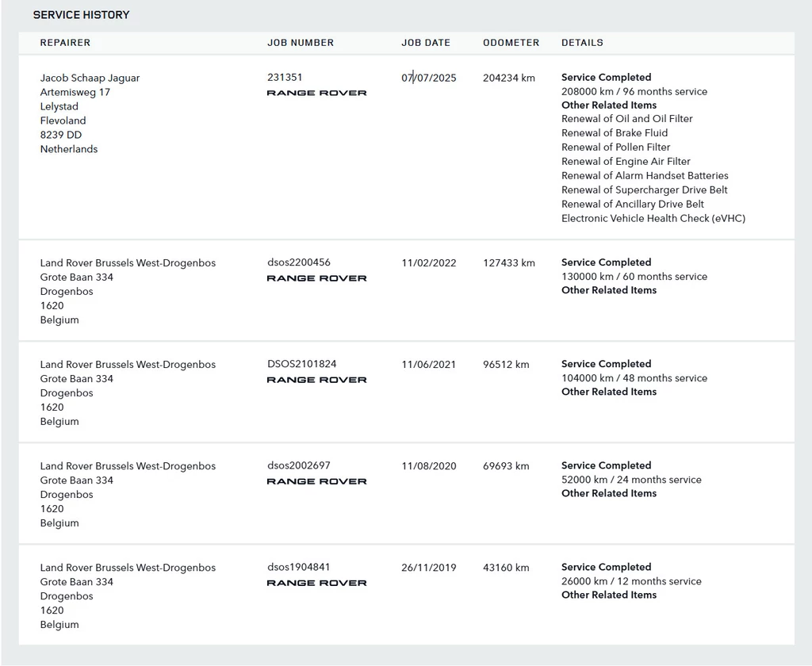Click the Electronic Vehicle Health Check (eVHC) entry
812x666 pixels.
653,219
